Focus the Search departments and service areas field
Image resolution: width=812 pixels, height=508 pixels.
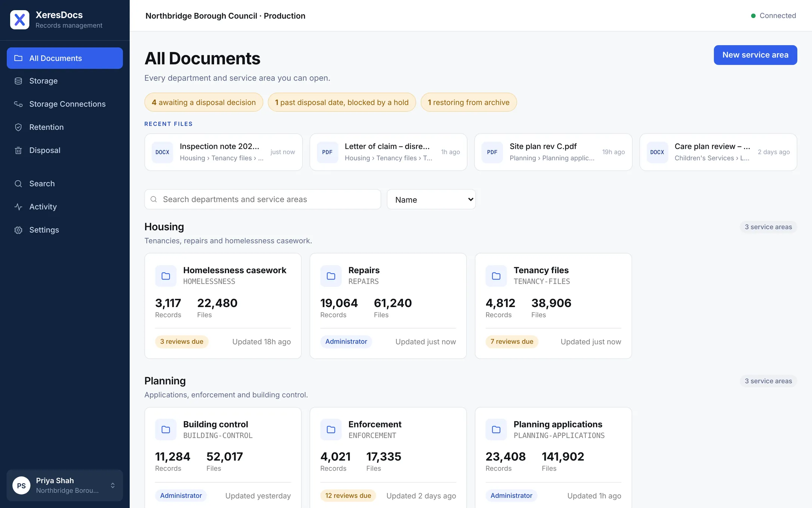(x=263, y=199)
